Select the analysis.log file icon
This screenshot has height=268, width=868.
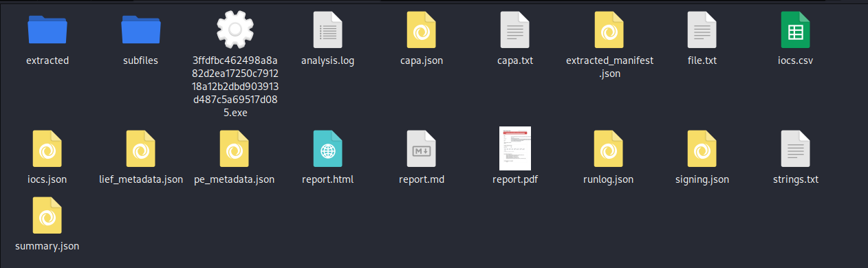(328, 30)
